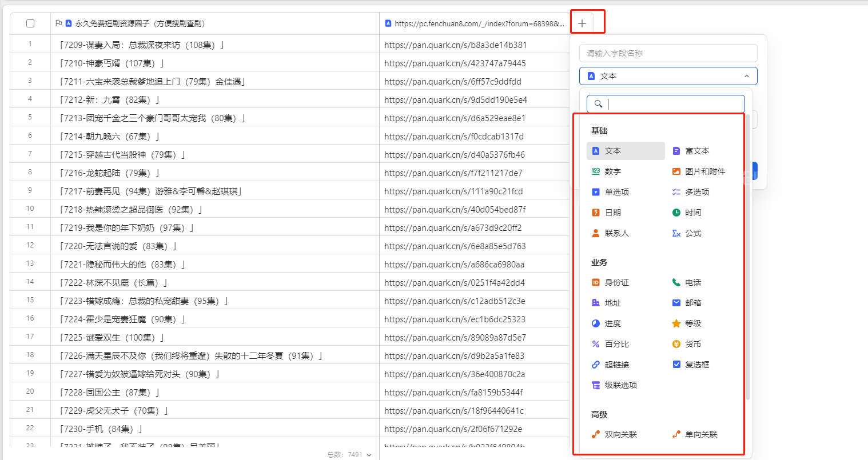
Task: Select the 百分比 field type
Action: coord(610,344)
